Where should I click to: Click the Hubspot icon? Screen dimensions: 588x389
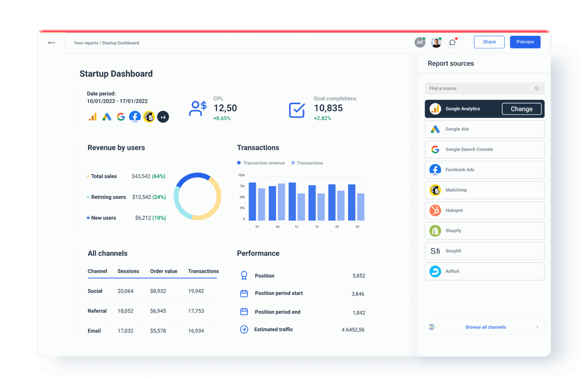(435, 210)
